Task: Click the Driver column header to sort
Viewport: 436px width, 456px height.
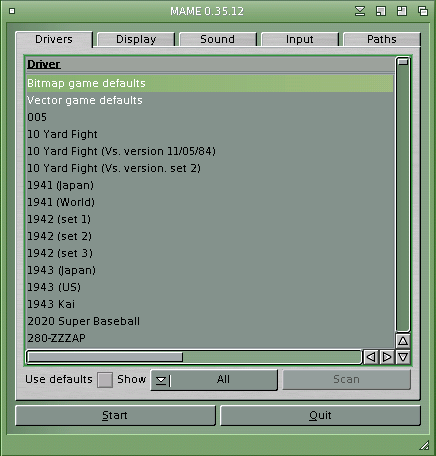Action: click(x=44, y=64)
